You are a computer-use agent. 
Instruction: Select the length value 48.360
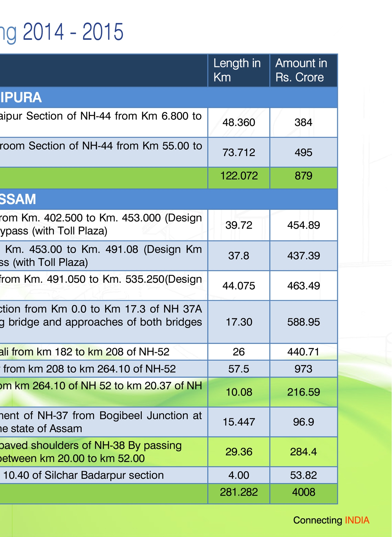click(x=239, y=122)
